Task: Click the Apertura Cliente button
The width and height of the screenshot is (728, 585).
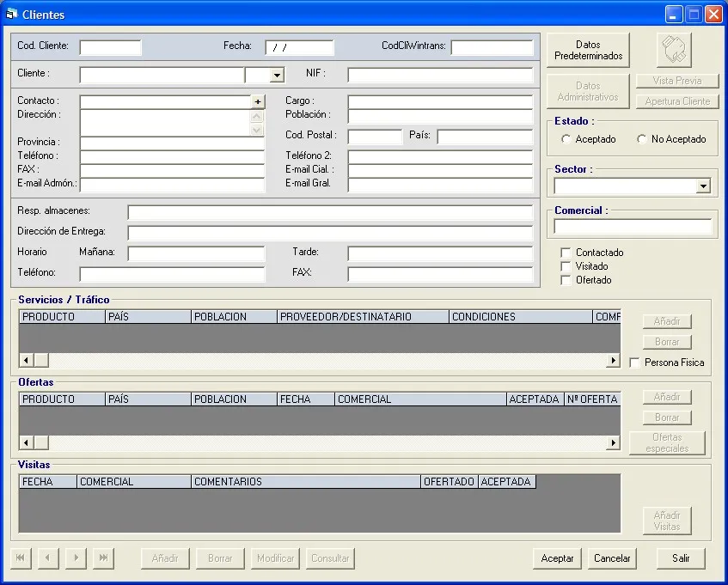Action: [677, 101]
